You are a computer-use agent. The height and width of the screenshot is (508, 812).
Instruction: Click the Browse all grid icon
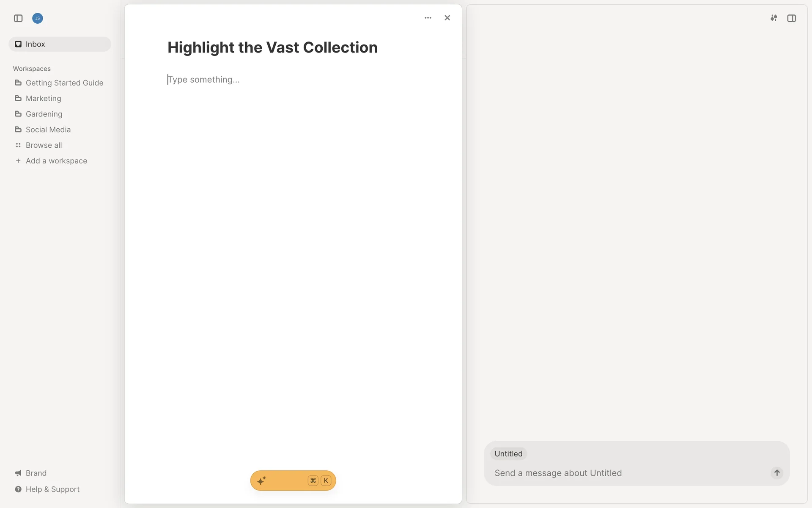[18, 145]
